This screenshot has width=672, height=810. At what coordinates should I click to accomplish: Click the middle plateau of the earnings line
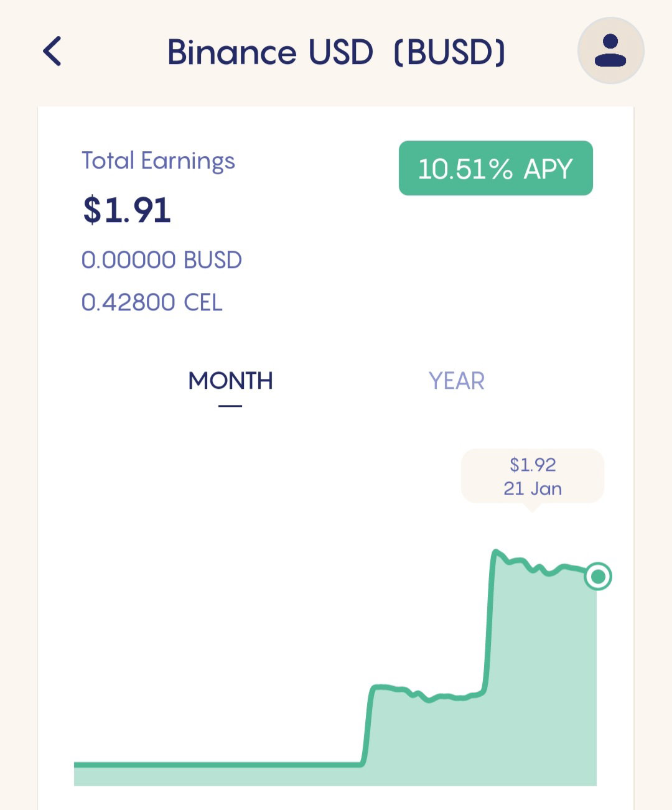pyautogui.click(x=429, y=694)
